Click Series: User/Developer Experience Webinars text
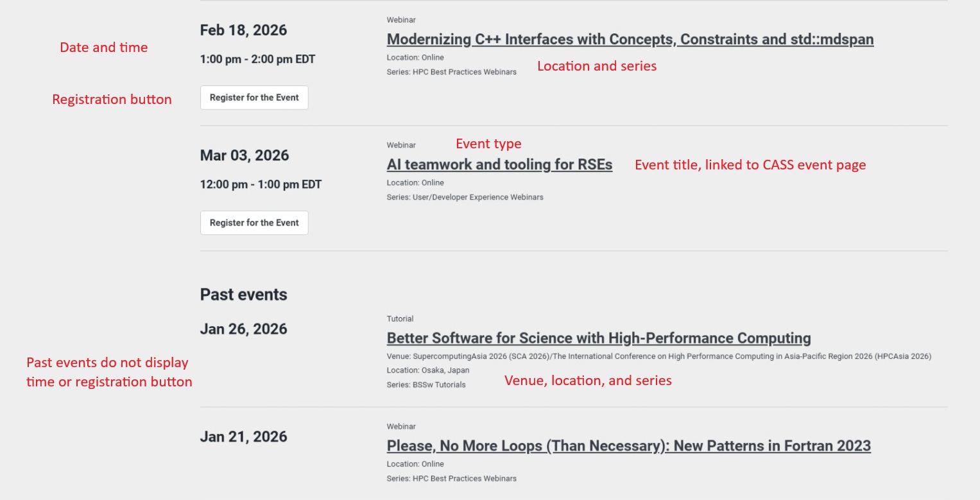Image resolution: width=980 pixels, height=500 pixels. (465, 197)
